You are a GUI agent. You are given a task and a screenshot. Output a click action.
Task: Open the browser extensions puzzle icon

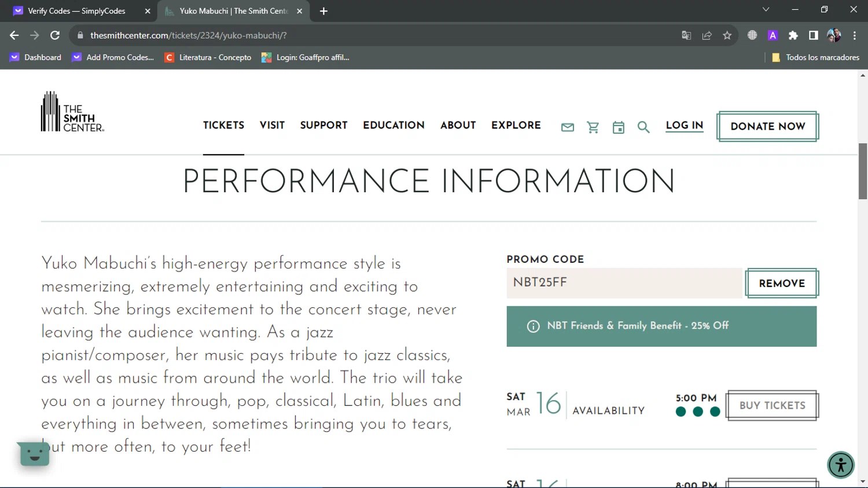793,35
